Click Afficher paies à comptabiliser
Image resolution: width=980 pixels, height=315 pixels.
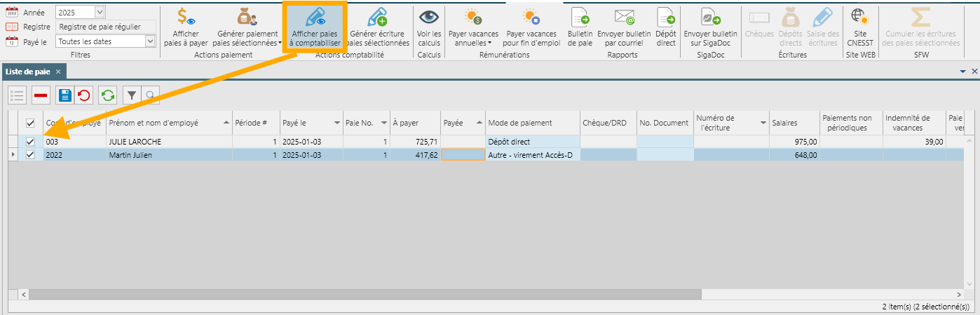[x=315, y=28]
